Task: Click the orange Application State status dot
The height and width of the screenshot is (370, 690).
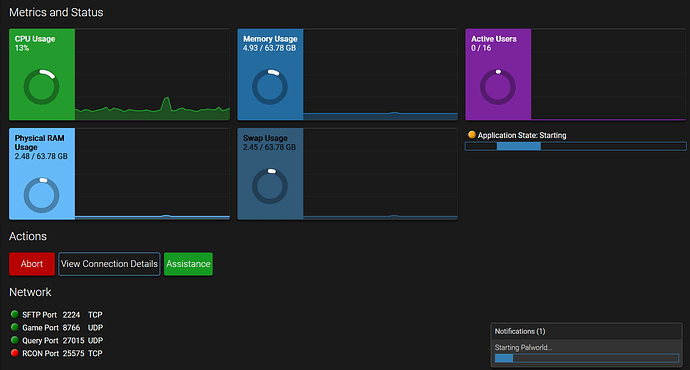Action: pos(472,135)
